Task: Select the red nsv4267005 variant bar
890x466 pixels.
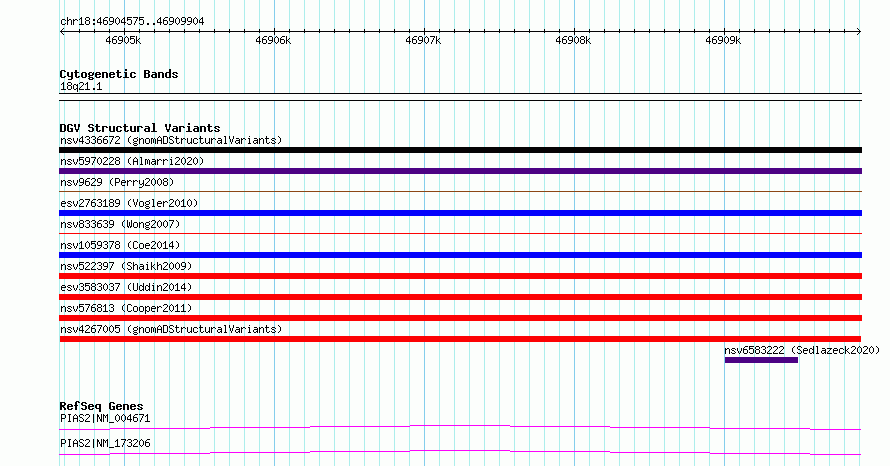Action: (x=460, y=339)
